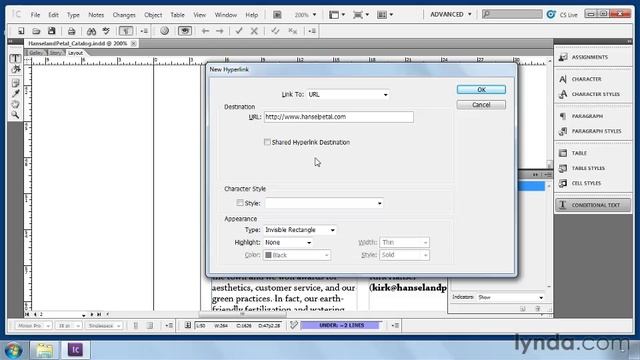The width and height of the screenshot is (640, 360).
Task: Open the Table menu
Action: 178,15
